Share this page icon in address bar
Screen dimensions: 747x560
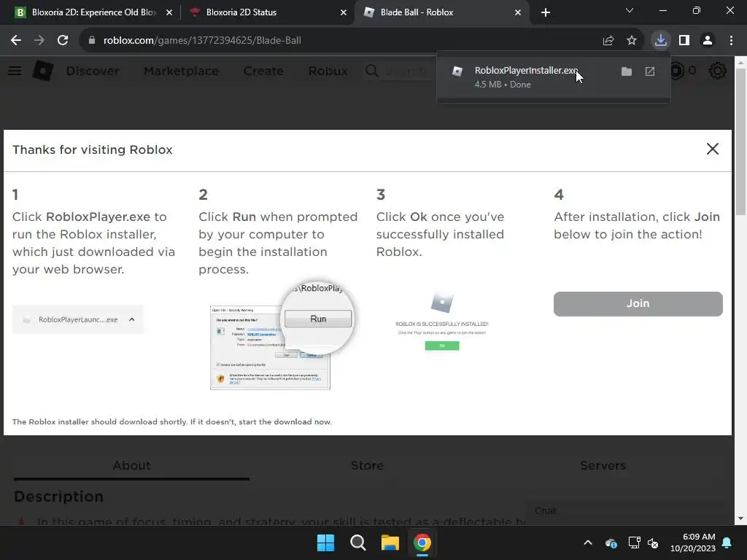pos(608,41)
